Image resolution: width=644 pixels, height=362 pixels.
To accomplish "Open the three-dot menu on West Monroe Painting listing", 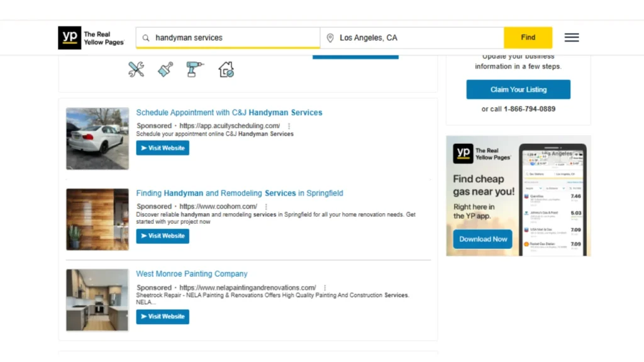I will 325,287.
